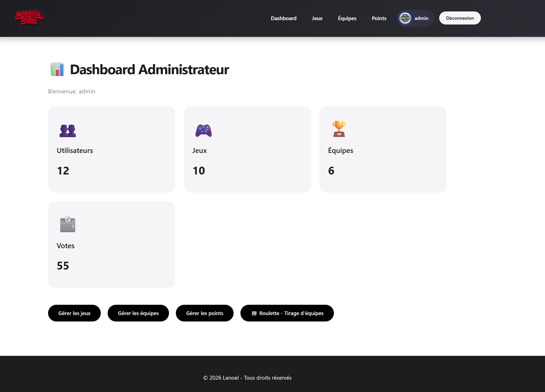This screenshot has height=392, width=545.
Task: Open Équipes in the top navigation
Action: [347, 18]
